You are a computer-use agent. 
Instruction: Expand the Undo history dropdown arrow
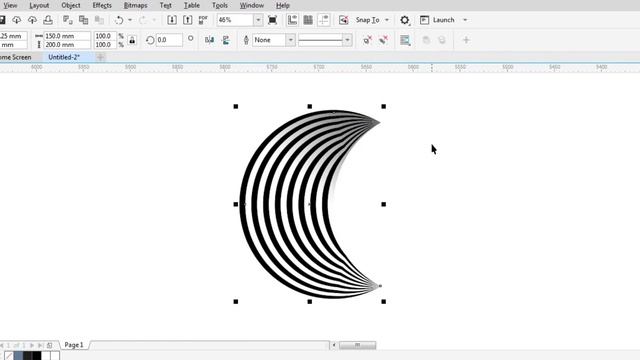click(x=130, y=20)
